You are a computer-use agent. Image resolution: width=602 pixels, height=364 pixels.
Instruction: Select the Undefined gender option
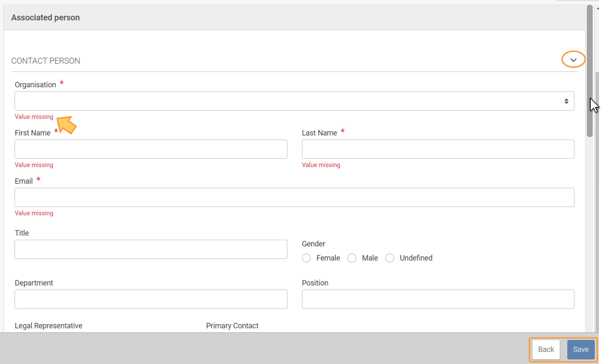(390, 258)
